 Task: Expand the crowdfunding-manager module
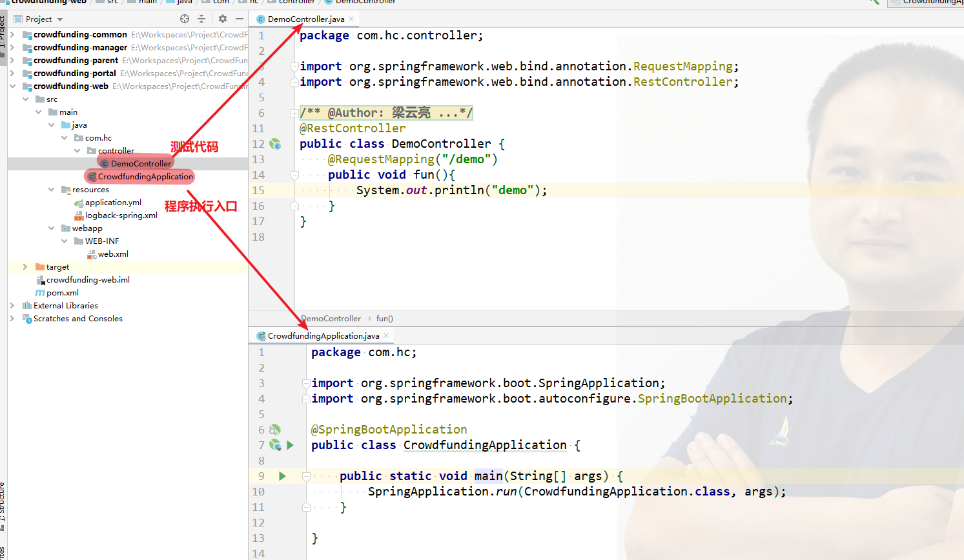point(12,47)
